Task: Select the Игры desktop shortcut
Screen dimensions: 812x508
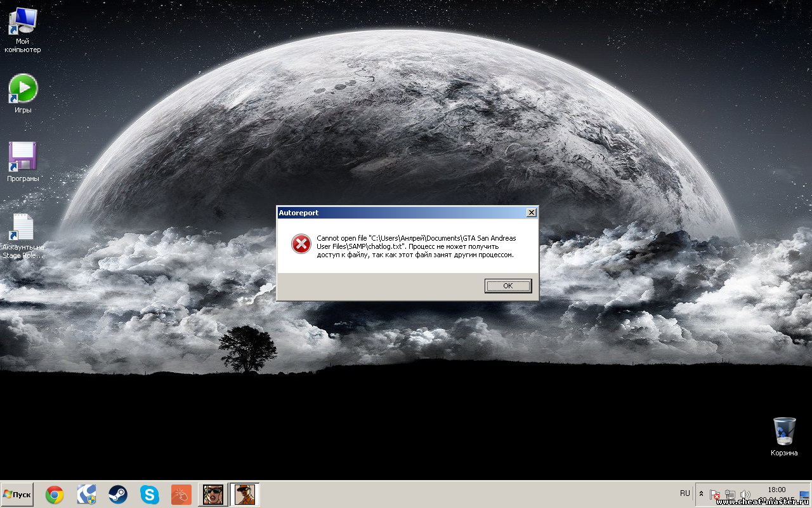Action: 23,94
